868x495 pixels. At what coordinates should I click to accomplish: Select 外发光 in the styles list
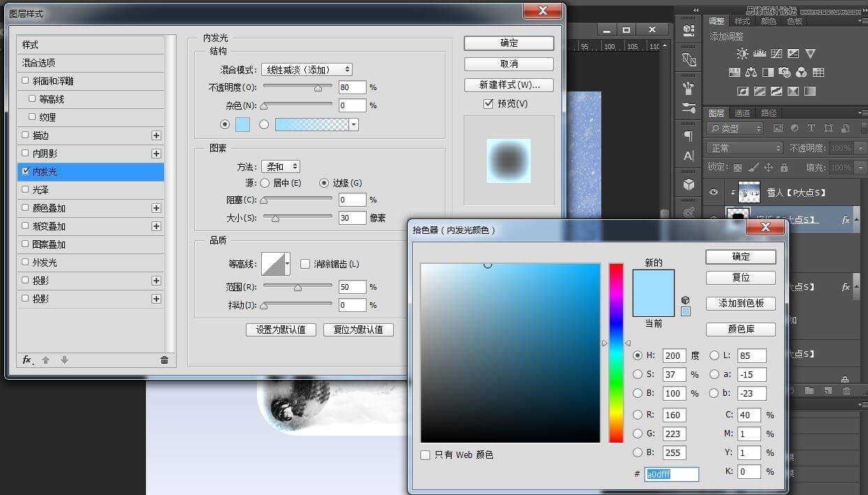(45, 263)
